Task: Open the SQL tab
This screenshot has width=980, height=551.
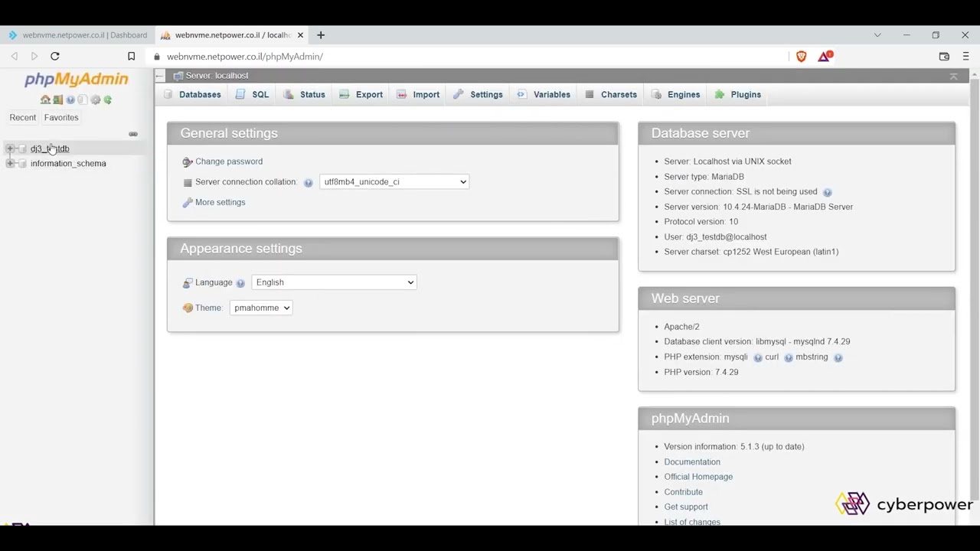Action: [253, 94]
